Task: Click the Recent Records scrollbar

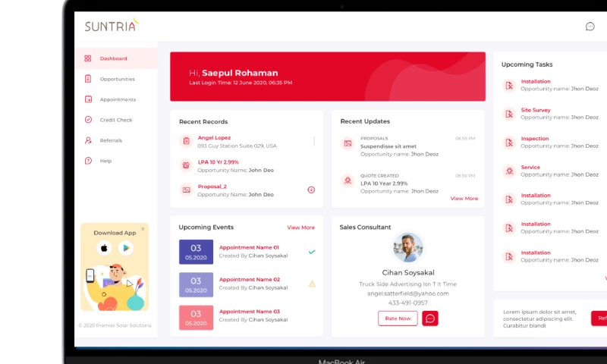Action: (x=314, y=141)
